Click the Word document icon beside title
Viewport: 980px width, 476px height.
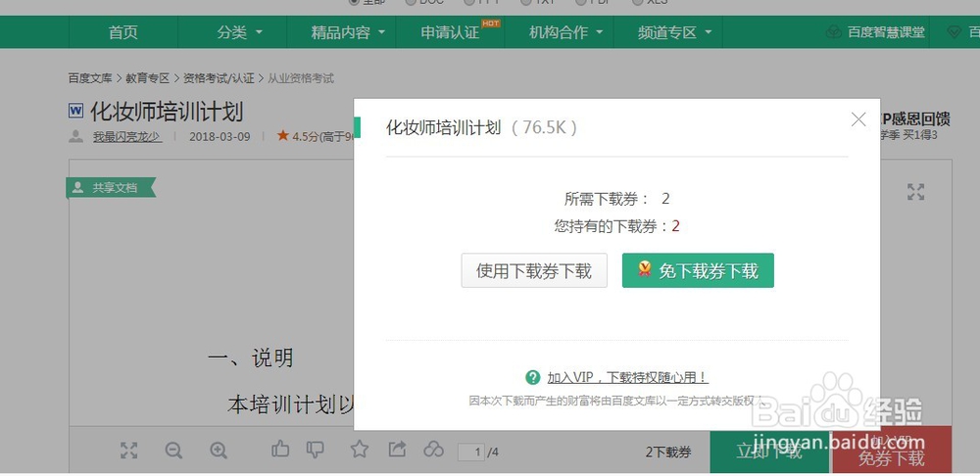click(75, 112)
